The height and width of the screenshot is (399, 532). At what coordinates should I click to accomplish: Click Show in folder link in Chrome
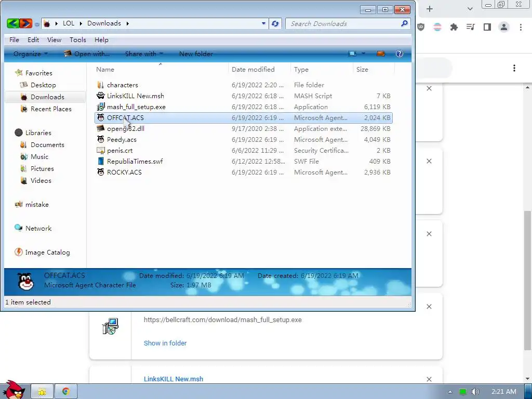tap(165, 343)
